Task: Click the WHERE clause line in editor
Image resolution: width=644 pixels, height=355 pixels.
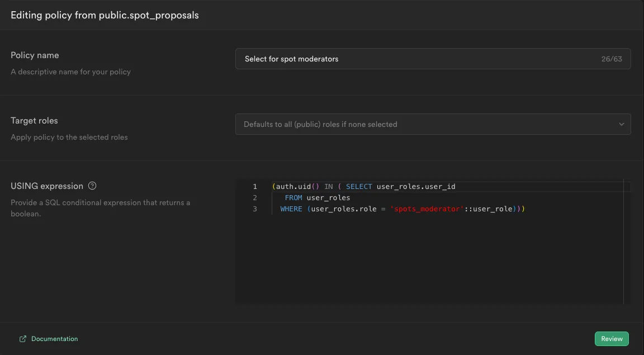Action: click(x=402, y=209)
